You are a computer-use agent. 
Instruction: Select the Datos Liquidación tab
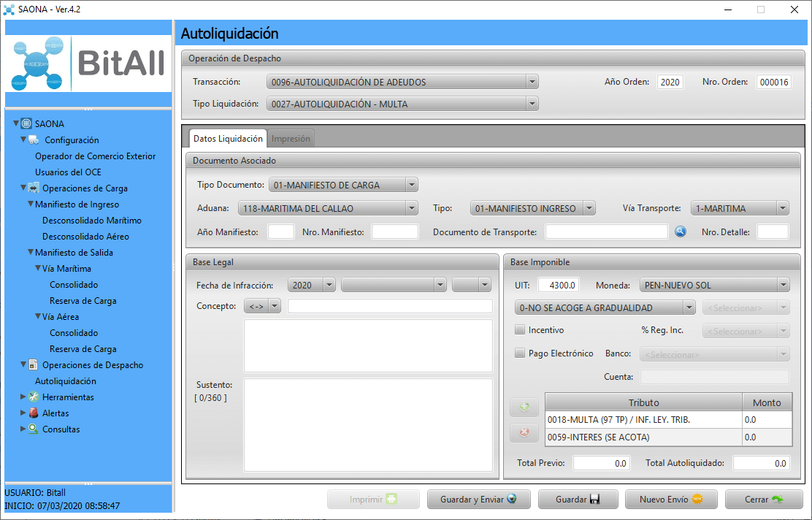tap(228, 139)
